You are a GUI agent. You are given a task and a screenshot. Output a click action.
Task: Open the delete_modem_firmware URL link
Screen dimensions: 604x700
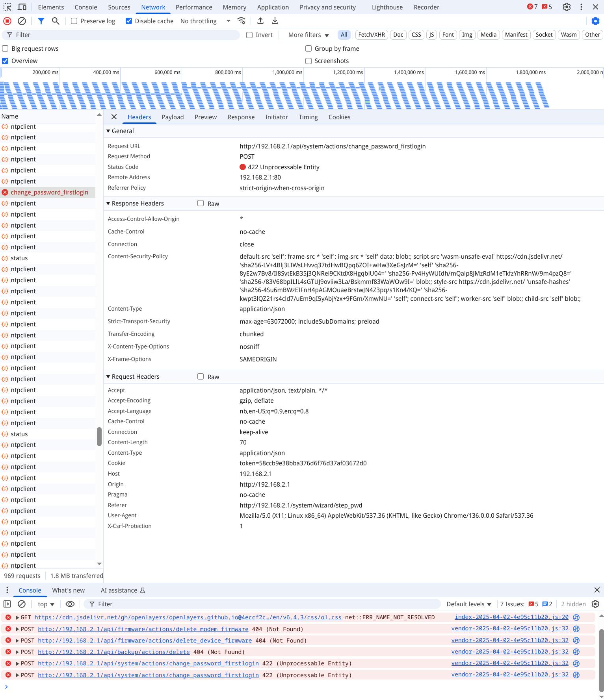pos(143,629)
